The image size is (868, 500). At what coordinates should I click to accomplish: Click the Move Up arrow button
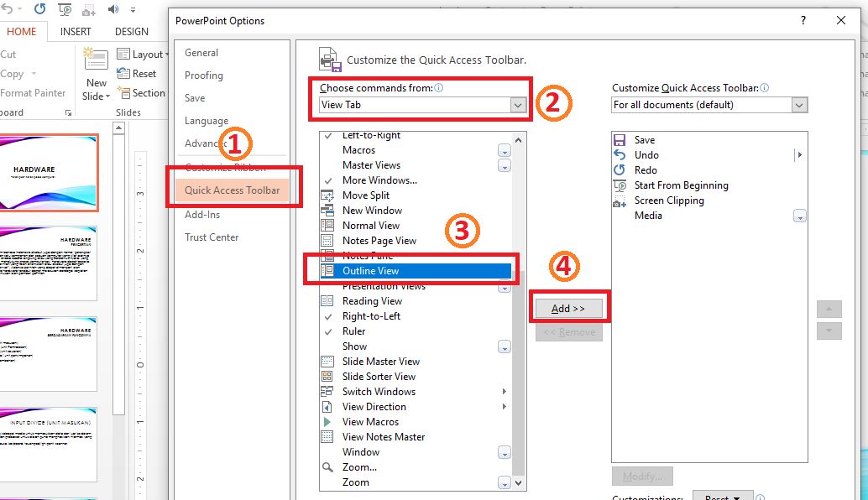[829, 310]
